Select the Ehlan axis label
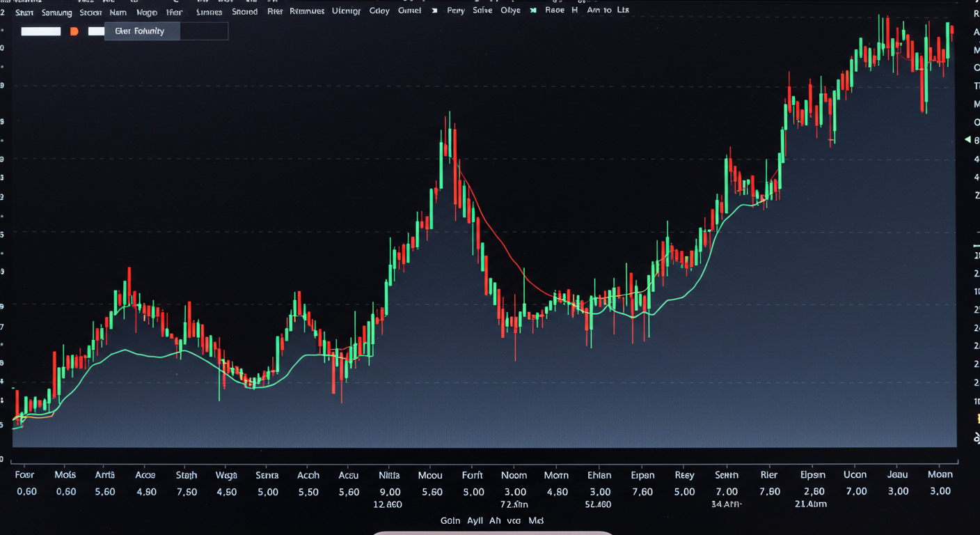The height and width of the screenshot is (535, 980). 599,475
